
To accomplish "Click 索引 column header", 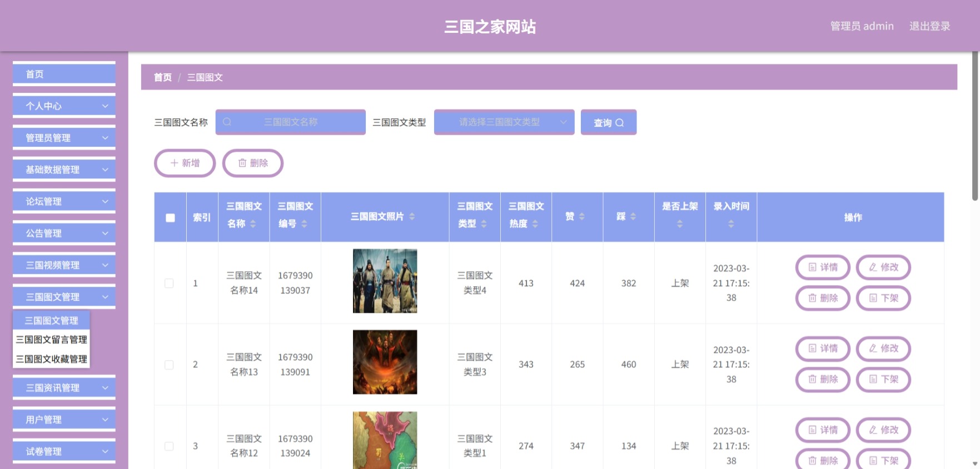I will click(202, 217).
